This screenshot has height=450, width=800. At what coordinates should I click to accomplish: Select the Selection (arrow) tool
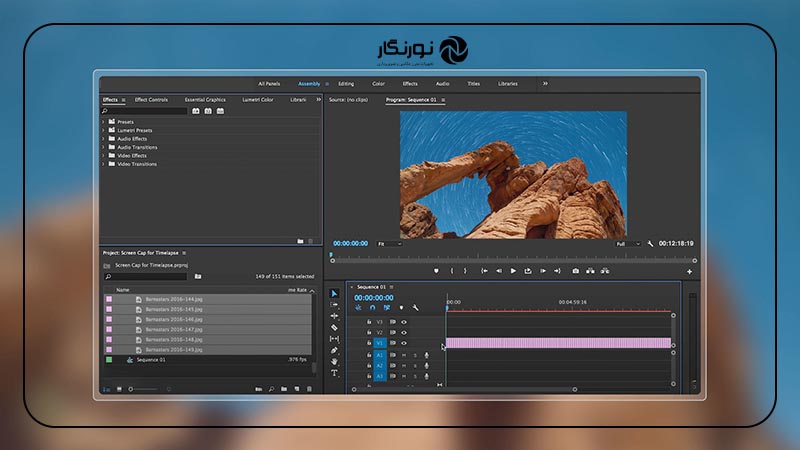pyautogui.click(x=334, y=293)
